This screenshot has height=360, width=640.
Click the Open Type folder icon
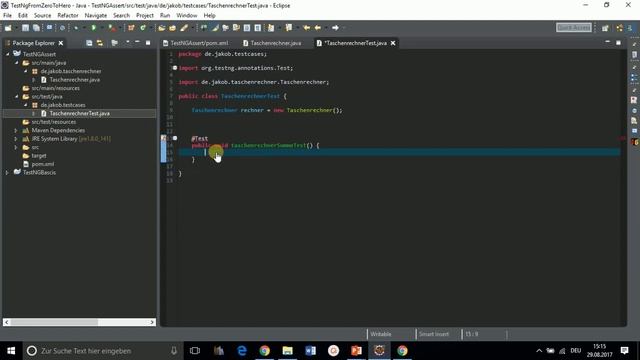(x=162, y=28)
